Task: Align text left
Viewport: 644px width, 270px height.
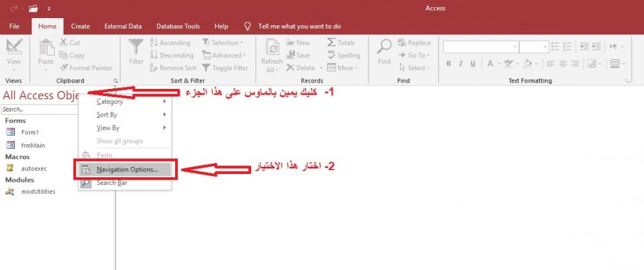Action: point(551,64)
